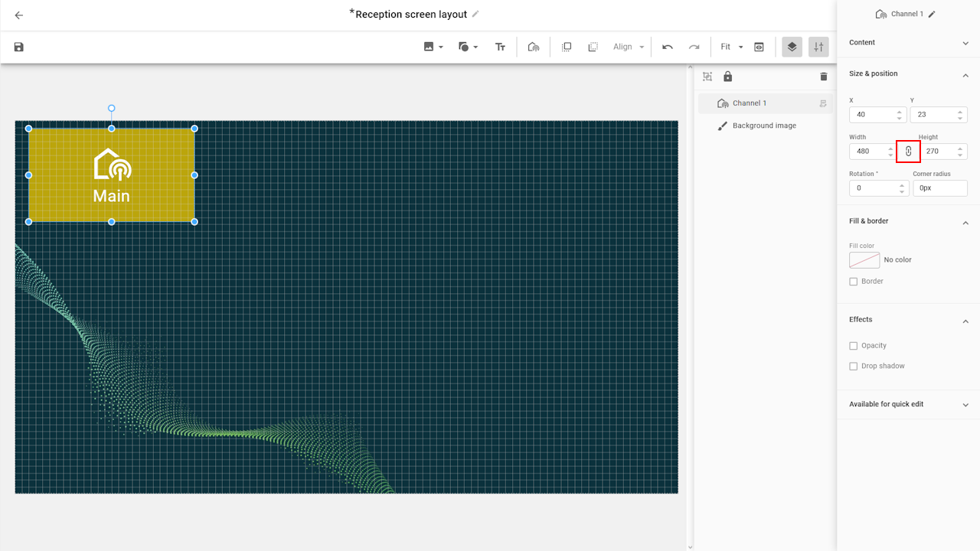The height and width of the screenshot is (551, 980).
Task: Toggle the layers panel button
Action: (792, 47)
